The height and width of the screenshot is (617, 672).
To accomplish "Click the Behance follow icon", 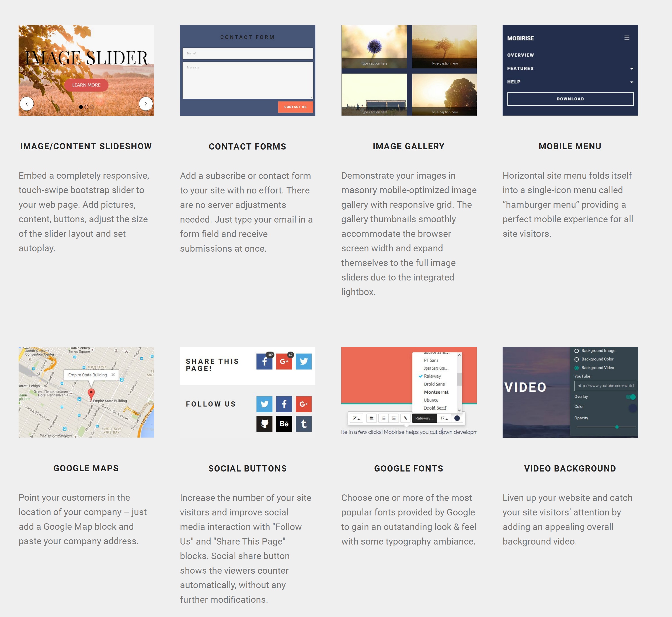I will 284,423.
